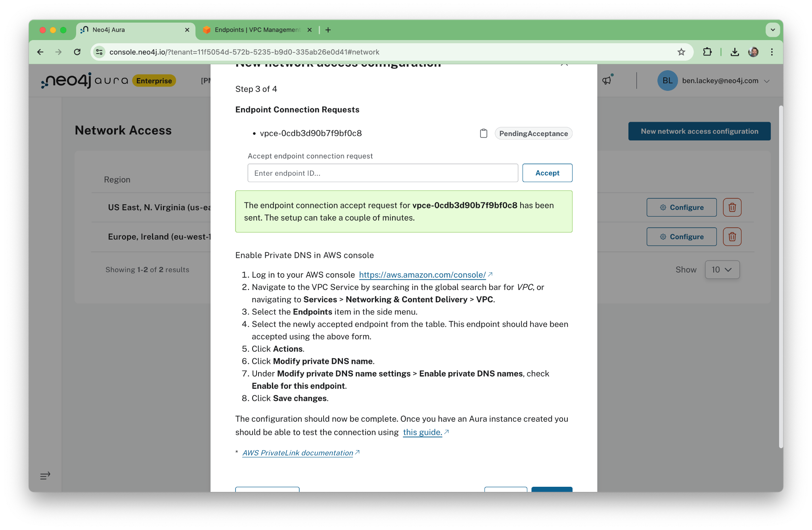Open the Show 10 results dropdown

point(722,270)
